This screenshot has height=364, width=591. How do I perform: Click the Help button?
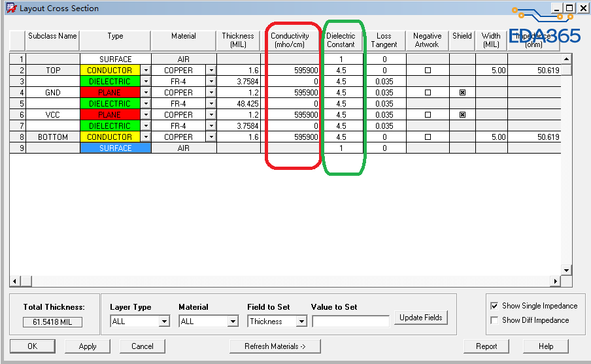[x=545, y=346]
